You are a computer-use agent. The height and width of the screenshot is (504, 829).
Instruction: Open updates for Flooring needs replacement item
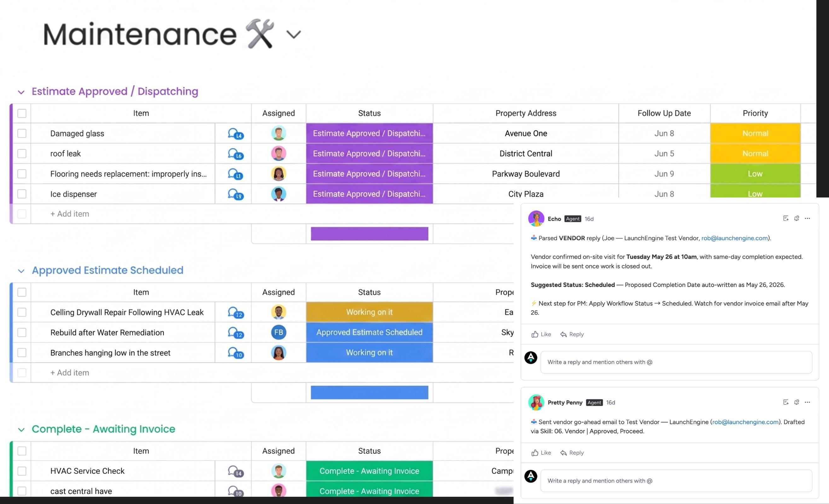coord(235,174)
